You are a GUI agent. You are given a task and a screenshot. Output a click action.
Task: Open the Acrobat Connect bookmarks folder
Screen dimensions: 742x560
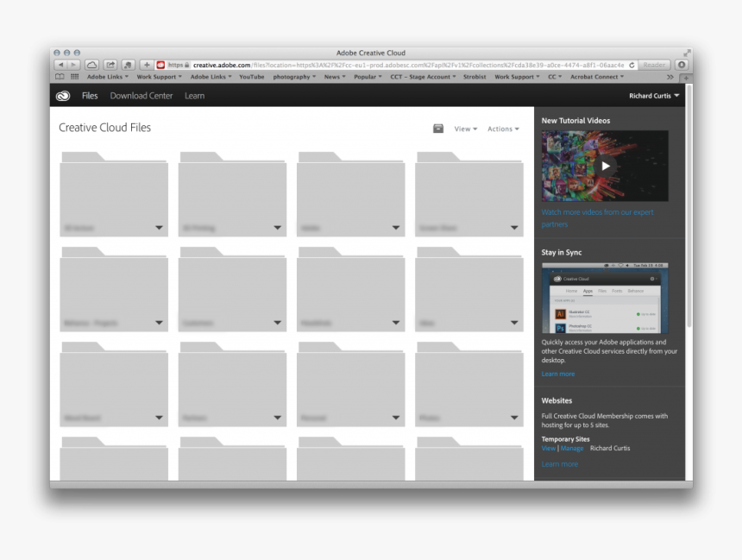[597, 77]
